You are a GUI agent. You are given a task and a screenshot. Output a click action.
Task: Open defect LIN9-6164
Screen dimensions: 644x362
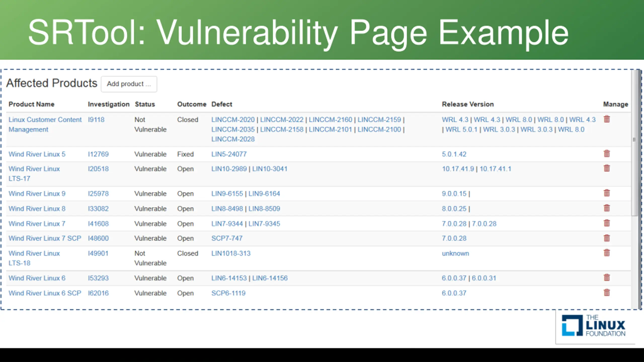(264, 194)
